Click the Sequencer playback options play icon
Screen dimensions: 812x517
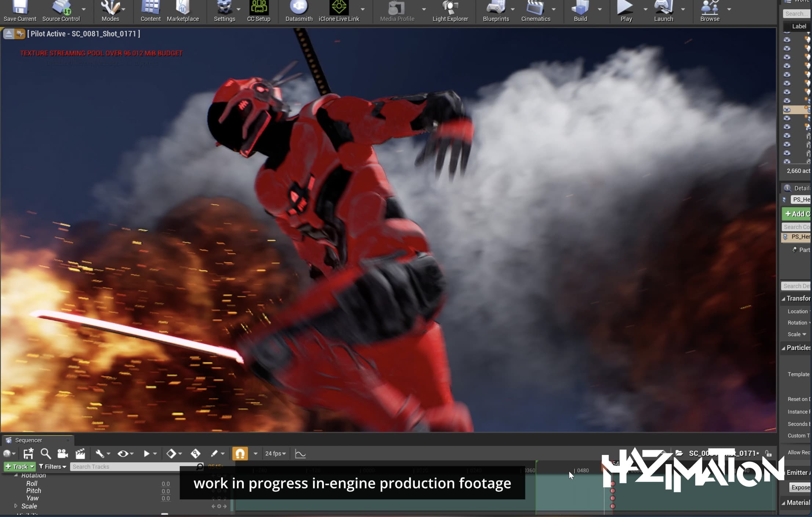click(x=146, y=453)
